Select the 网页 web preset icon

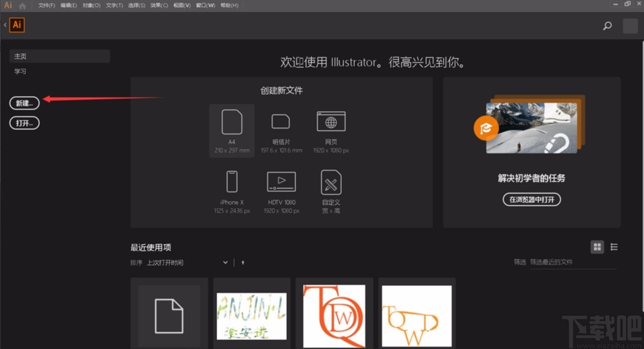click(331, 121)
